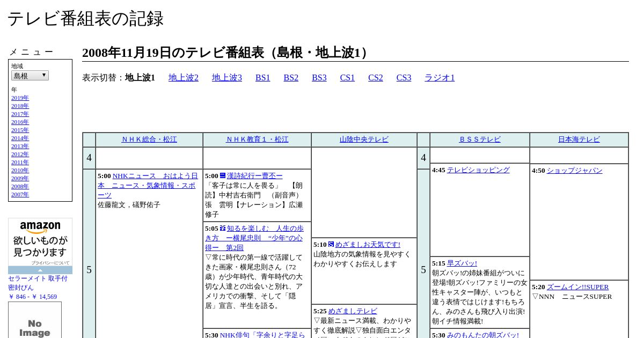Select 2013年 in the year menu
This screenshot has width=644, height=338.
[x=20, y=146]
